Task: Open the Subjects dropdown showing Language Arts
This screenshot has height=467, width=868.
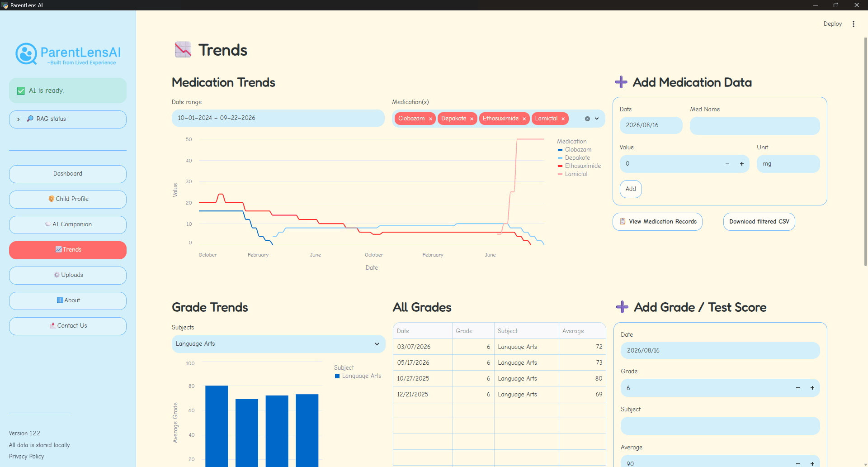Action: (278, 344)
